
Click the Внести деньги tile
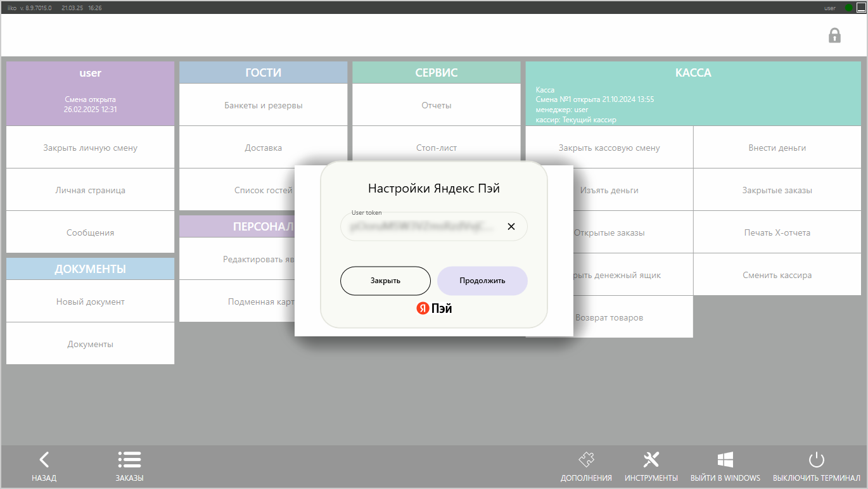coord(777,148)
